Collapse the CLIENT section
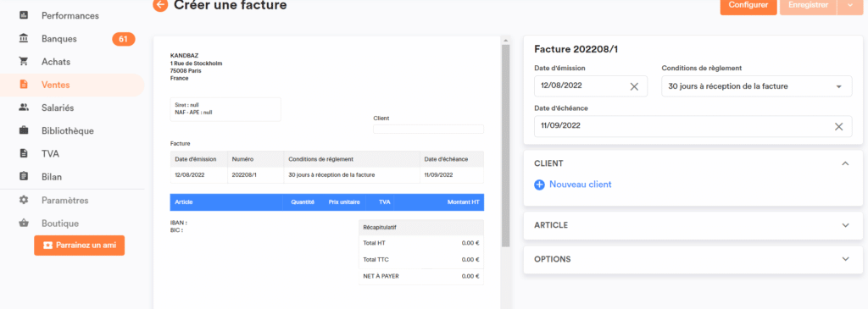 pyautogui.click(x=845, y=163)
